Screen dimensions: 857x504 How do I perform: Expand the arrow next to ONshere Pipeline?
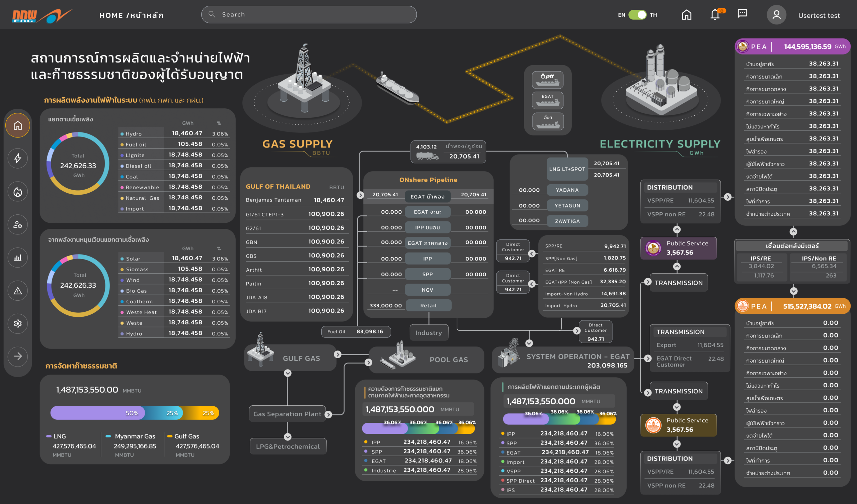coord(361,195)
